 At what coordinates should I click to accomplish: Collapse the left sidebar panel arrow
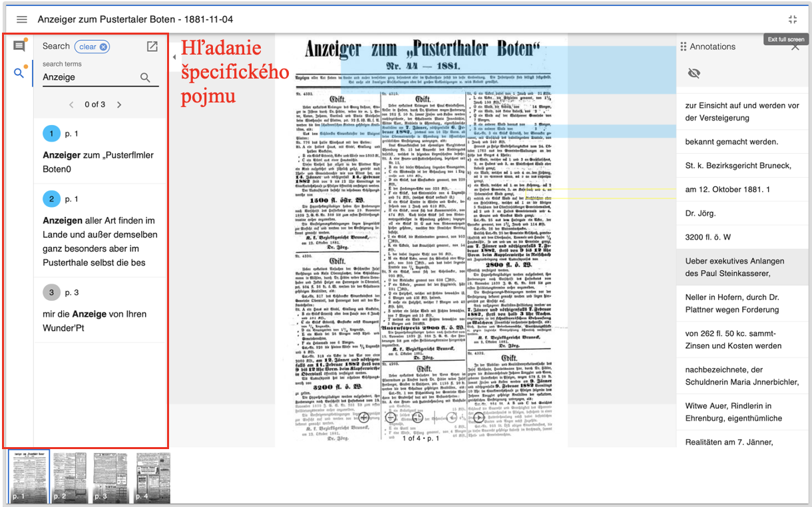pyautogui.click(x=174, y=57)
